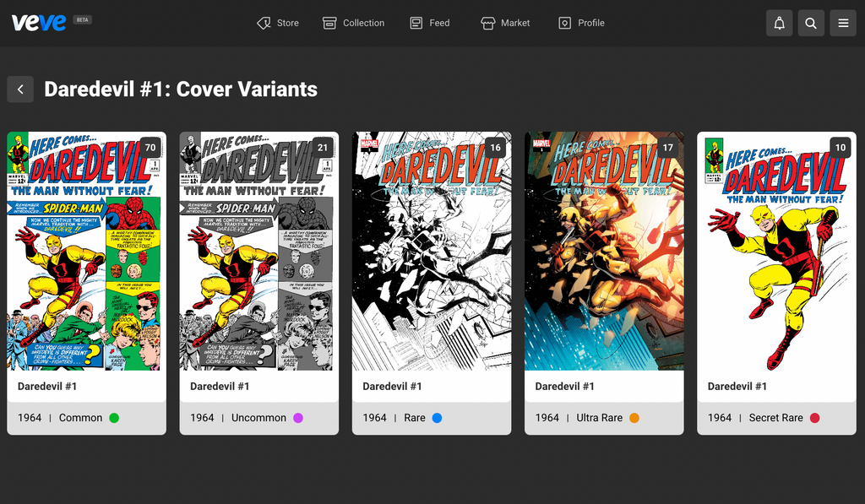
Task: Click the green Common rarity dot
Action: 114,418
